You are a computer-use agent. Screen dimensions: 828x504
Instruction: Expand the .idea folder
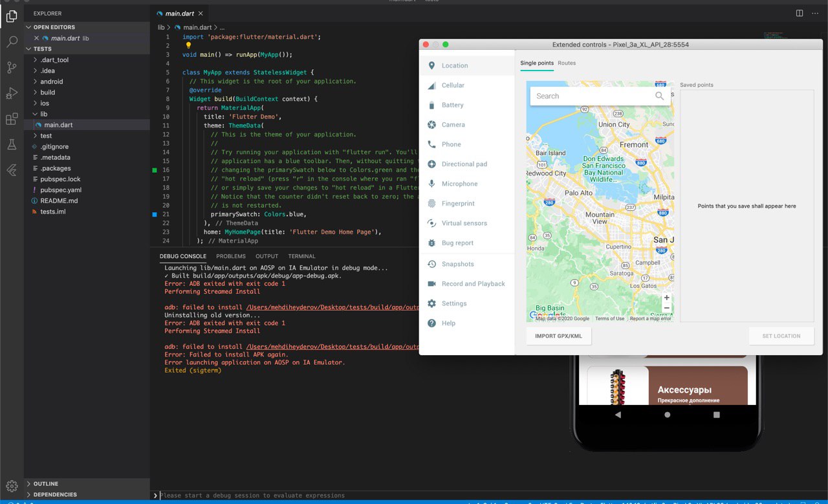click(x=87, y=71)
